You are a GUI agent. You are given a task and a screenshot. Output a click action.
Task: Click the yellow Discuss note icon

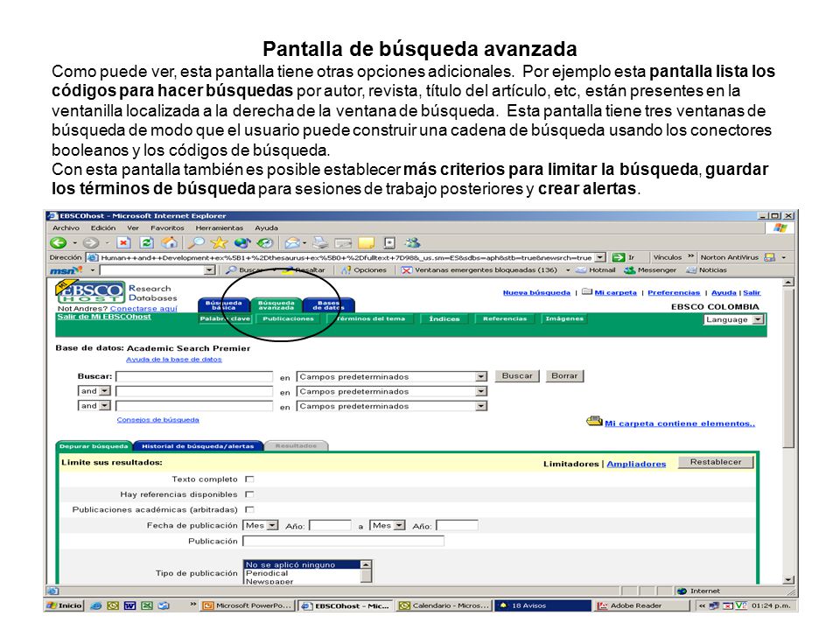pyautogui.click(x=367, y=243)
